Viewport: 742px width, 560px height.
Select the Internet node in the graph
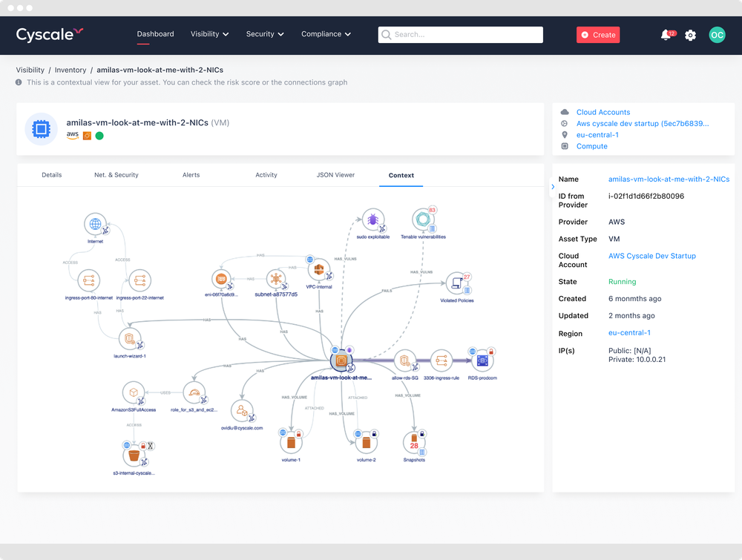click(95, 223)
